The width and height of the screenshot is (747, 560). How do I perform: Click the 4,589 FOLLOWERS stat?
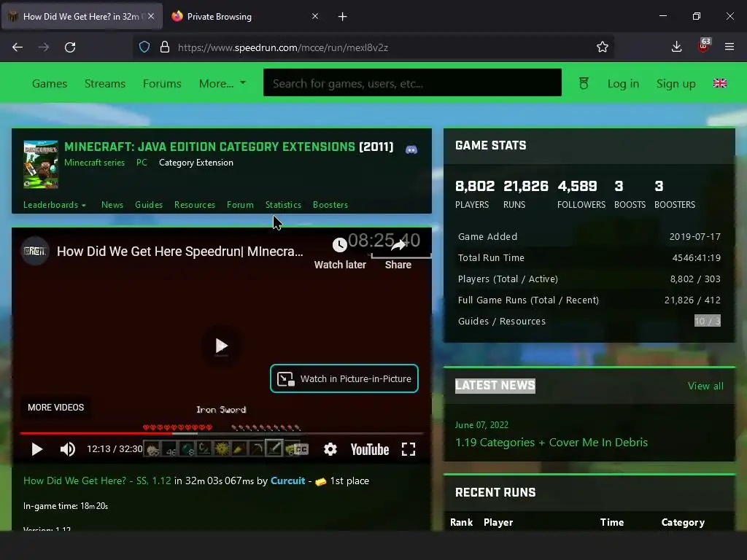581,194
